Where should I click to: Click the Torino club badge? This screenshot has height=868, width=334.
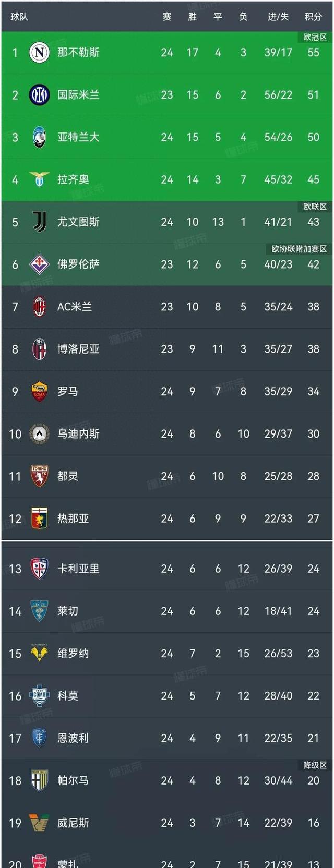[x=39, y=476]
